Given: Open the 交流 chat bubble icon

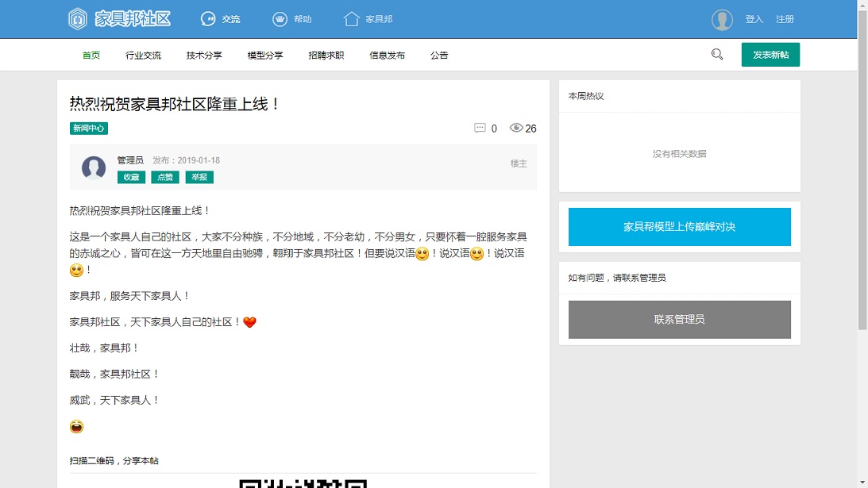Looking at the screenshot, I should point(207,19).
